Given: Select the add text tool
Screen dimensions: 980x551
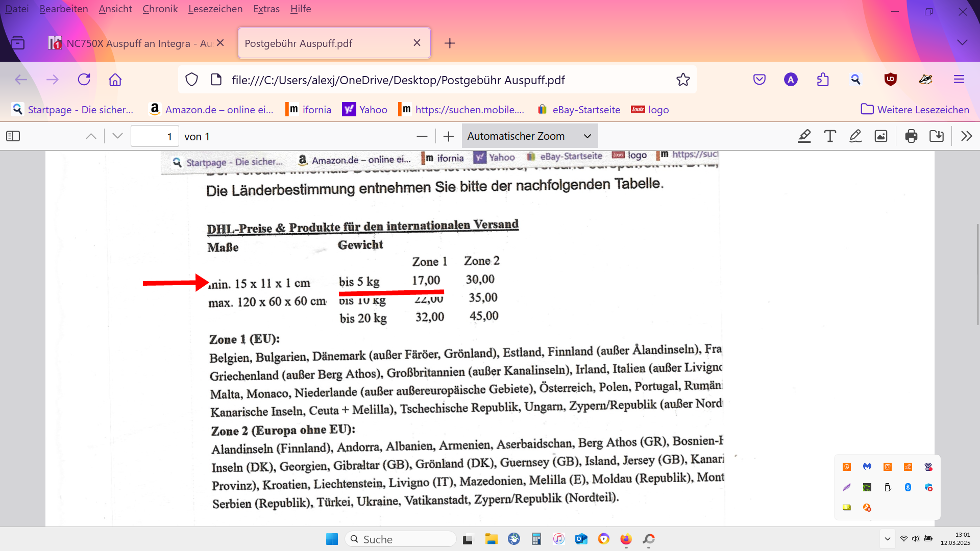Looking at the screenshot, I should click(x=830, y=136).
